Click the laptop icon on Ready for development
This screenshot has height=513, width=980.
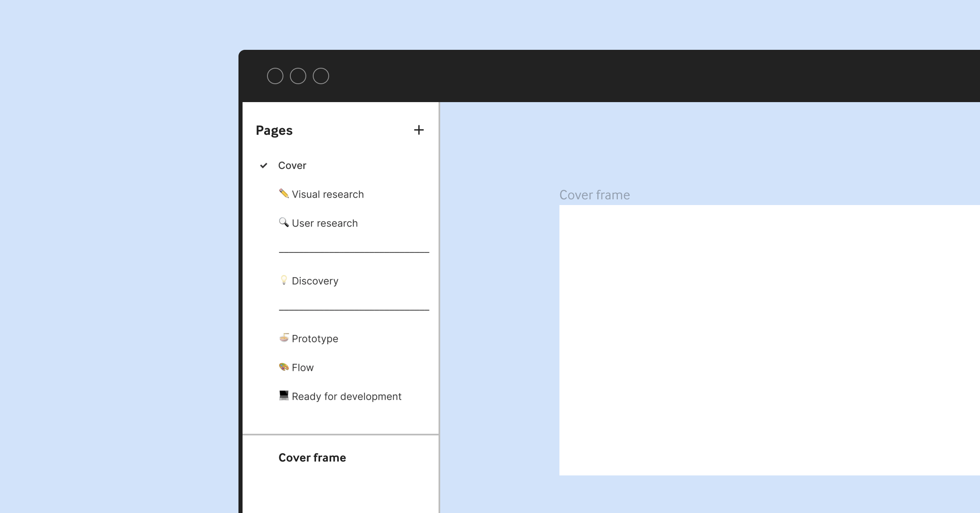(x=285, y=396)
